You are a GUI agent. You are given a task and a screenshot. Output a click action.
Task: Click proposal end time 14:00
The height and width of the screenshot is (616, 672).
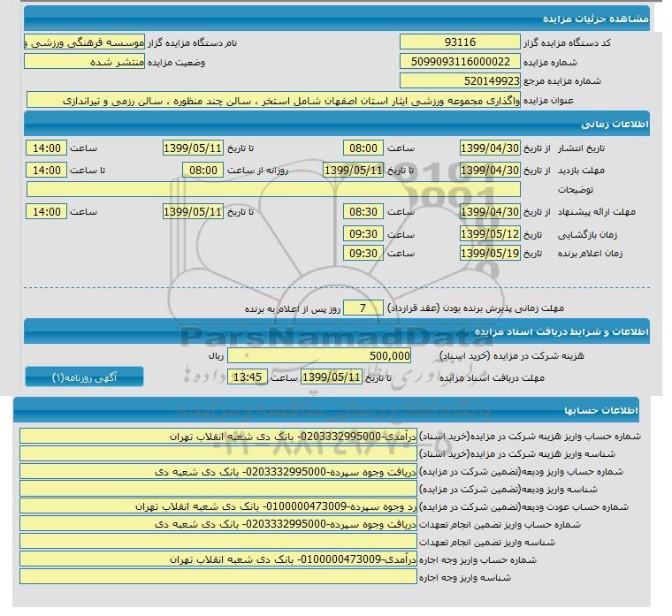coord(46,211)
